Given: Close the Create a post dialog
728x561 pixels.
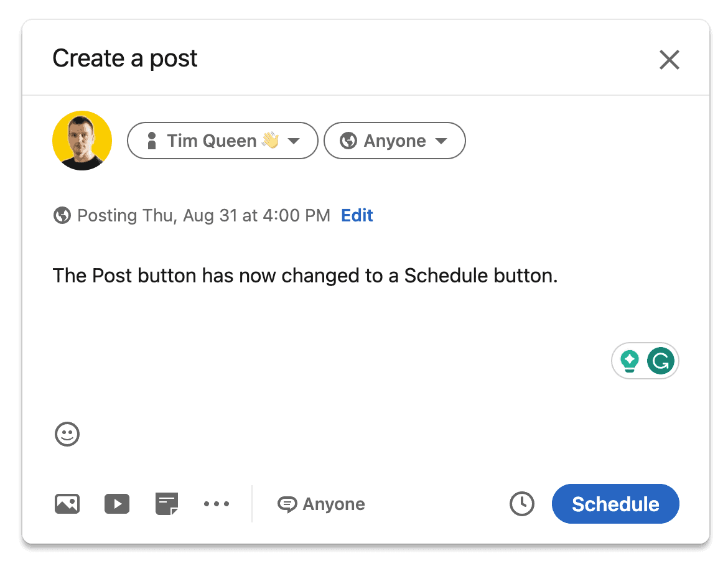Looking at the screenshot, I should tap(669, 60).
